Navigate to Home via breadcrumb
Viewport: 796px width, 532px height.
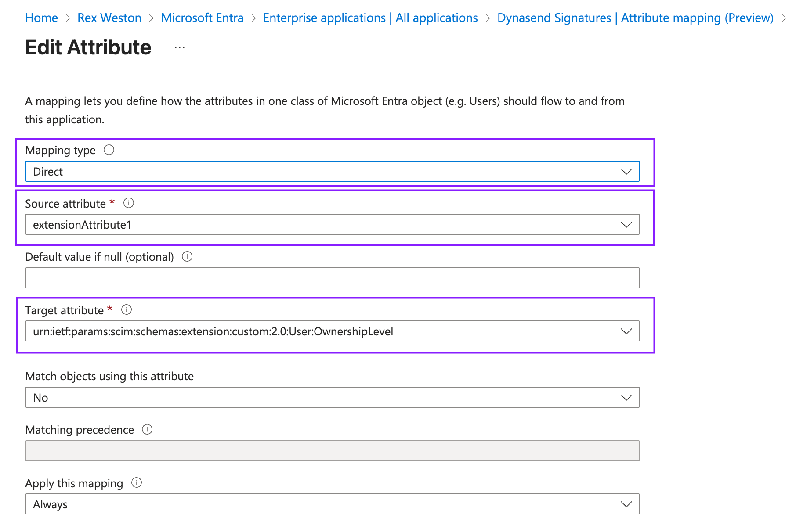(x=41, y=18)
